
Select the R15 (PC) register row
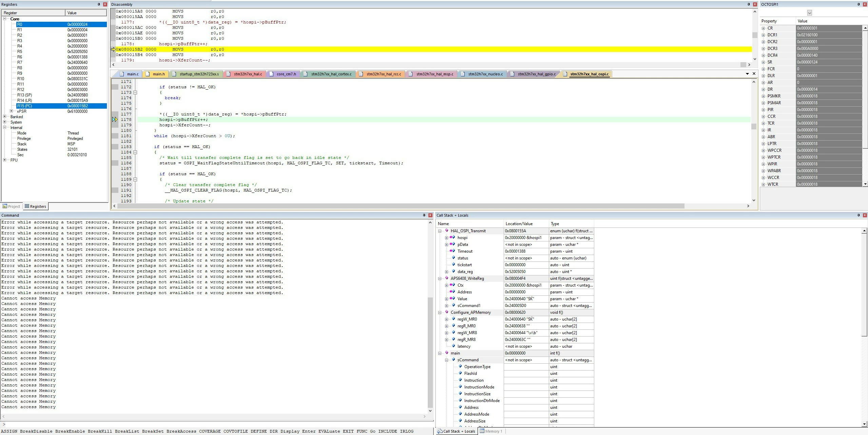61,106
